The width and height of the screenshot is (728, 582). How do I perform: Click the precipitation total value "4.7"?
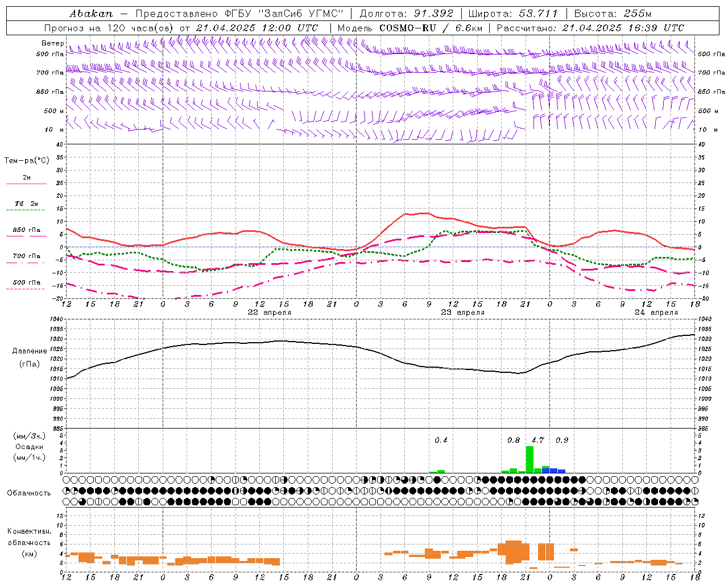[x=537, y=440]
